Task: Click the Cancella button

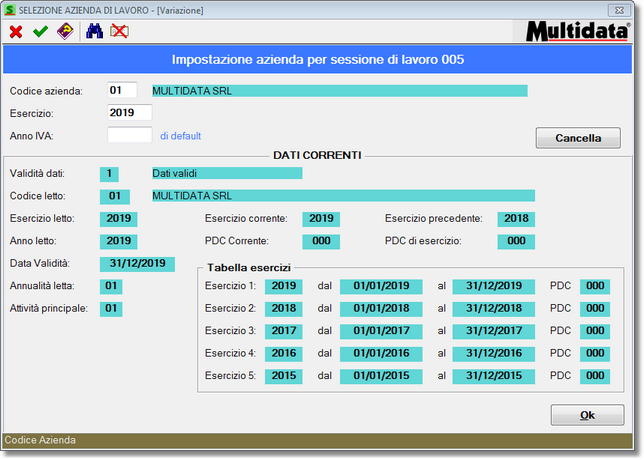Action: [x=578, y=138]
